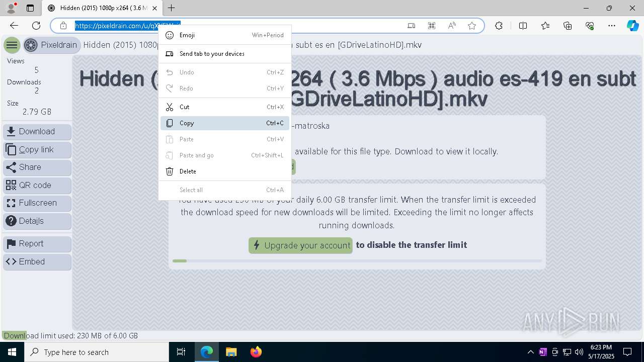The height and width of the screenshot is (362, 644).
Task: Refresh the page
Action: [36, 26]
